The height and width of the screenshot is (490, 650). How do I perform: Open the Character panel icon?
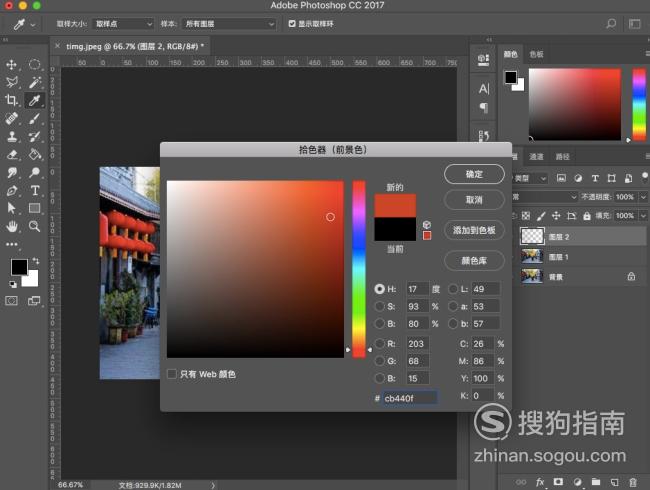[x=484, y=88]
